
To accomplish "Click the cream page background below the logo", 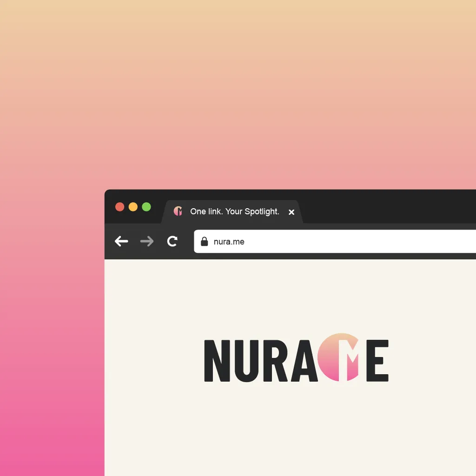I will [293, 432].
